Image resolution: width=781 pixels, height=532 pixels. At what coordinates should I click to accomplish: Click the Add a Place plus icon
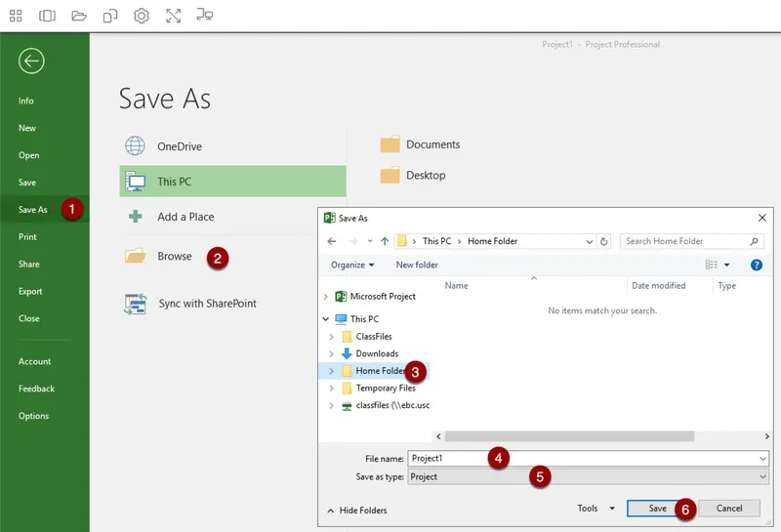coord(135,217)
